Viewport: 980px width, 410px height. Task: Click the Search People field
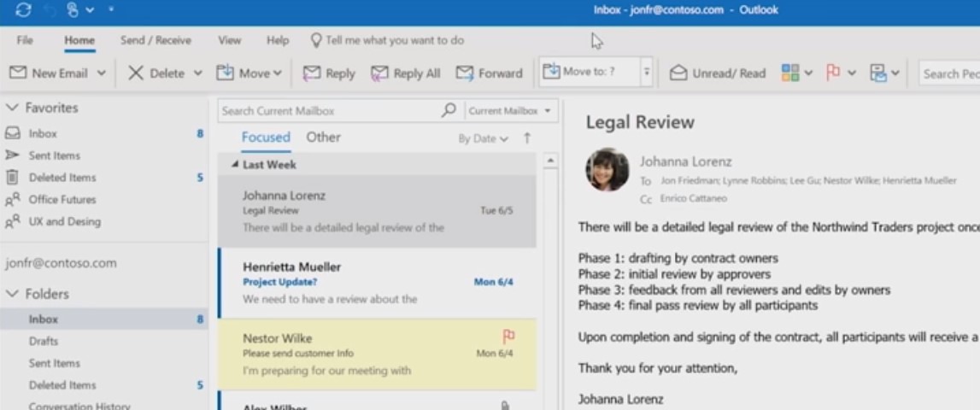[948, 73]
